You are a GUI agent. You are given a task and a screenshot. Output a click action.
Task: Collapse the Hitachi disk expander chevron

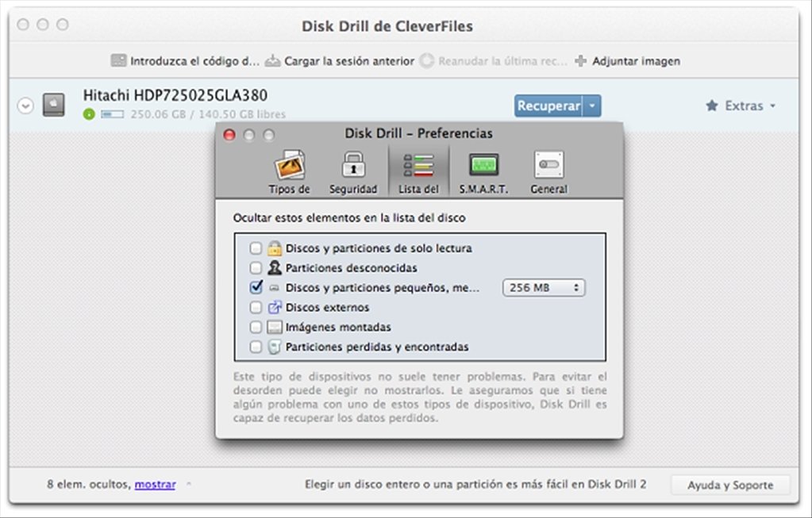pyautogui.click(x=25, y=106)
